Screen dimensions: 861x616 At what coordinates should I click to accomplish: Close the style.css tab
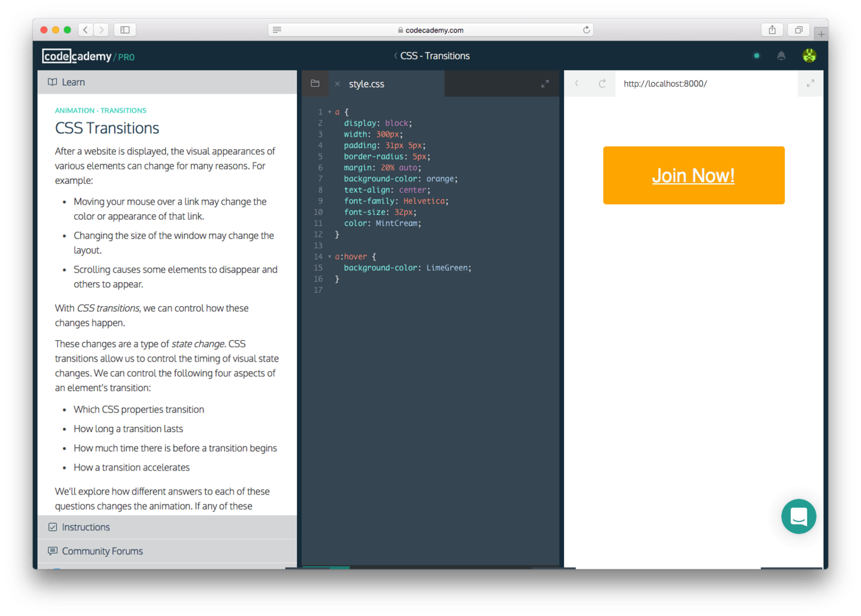point(337,83)
